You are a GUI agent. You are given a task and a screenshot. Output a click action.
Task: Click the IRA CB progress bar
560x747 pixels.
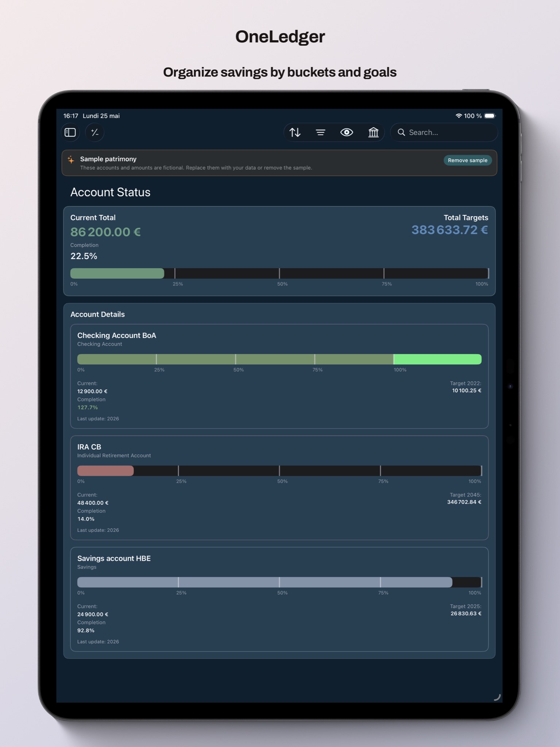[x=279, y=471]
